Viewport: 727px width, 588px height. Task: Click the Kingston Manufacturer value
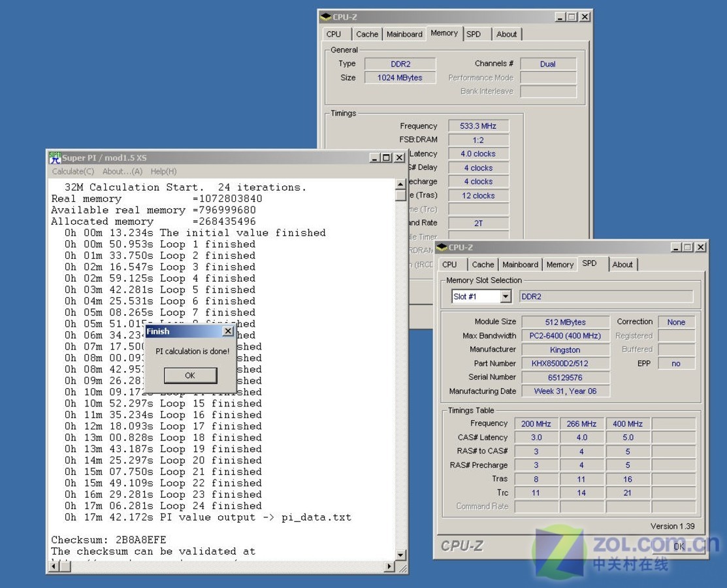coord(565,350)
